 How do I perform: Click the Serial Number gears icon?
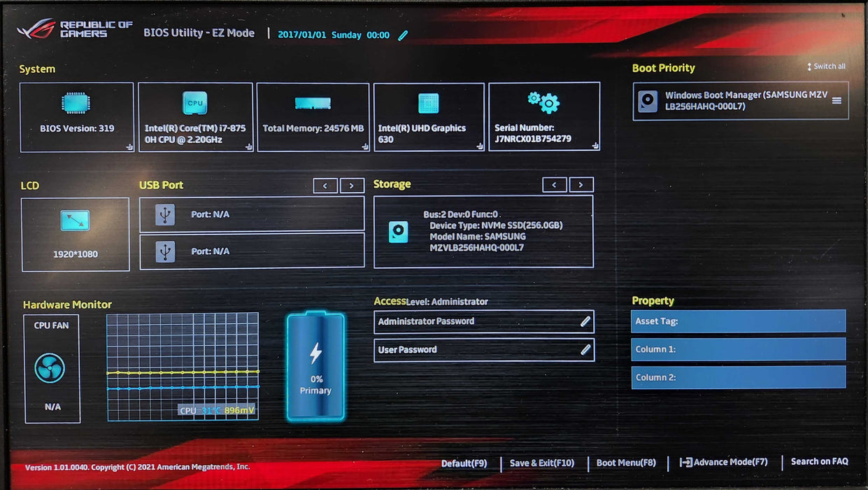543,103
